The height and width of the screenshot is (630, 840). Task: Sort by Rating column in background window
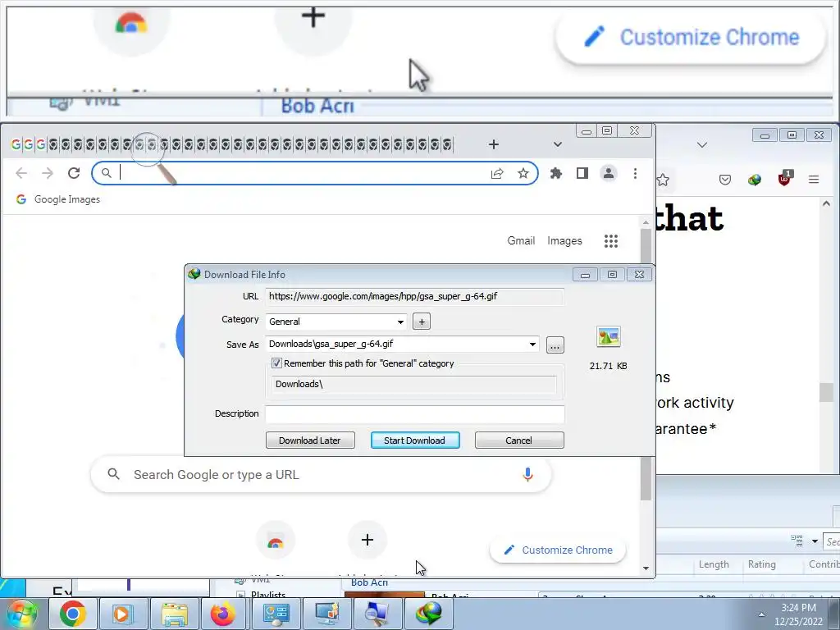tap(762, 564)
